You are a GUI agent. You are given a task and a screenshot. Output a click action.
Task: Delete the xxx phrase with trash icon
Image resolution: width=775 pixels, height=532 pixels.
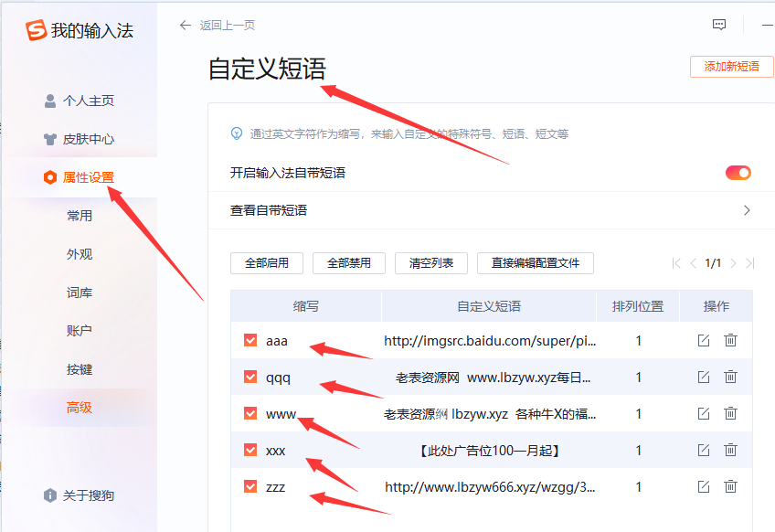pos(730,450)
